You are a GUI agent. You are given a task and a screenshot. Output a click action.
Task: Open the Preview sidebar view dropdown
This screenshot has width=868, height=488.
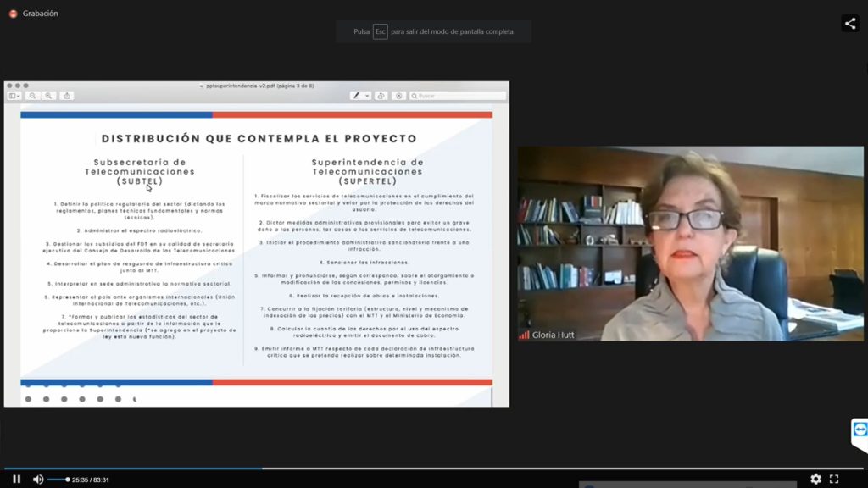tap(14, 96)
